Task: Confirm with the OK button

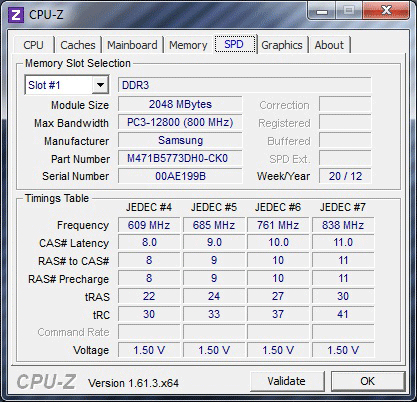Action: tap(368, 381)
